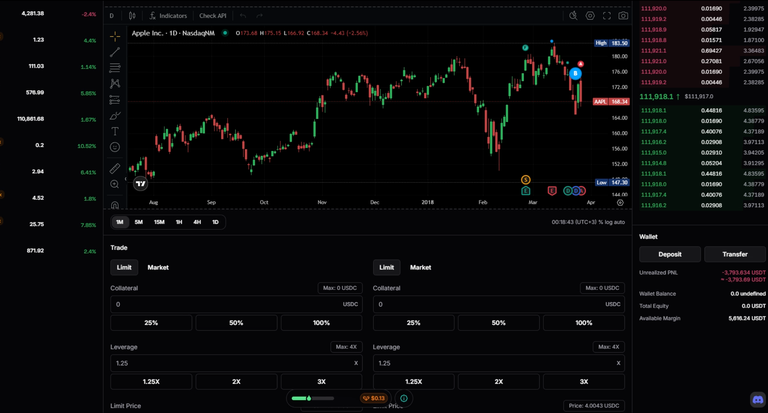Choose 2X leverage in the left form

[x=236, y=382]
